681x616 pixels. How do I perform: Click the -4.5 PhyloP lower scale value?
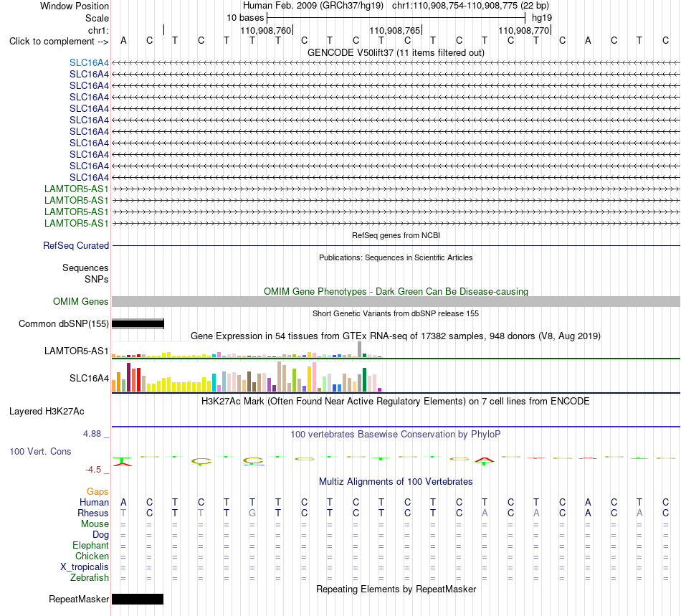point(93,470)
